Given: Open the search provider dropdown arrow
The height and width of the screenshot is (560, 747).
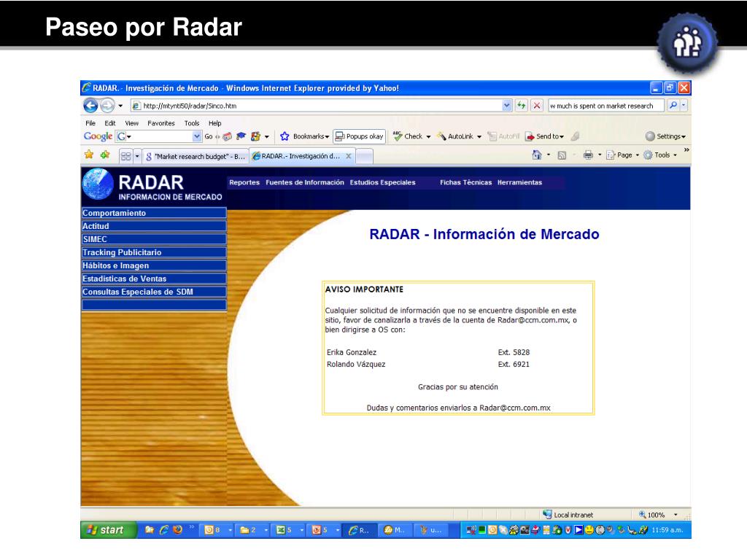Looking at the screenshot, I should tap(684, 105).
